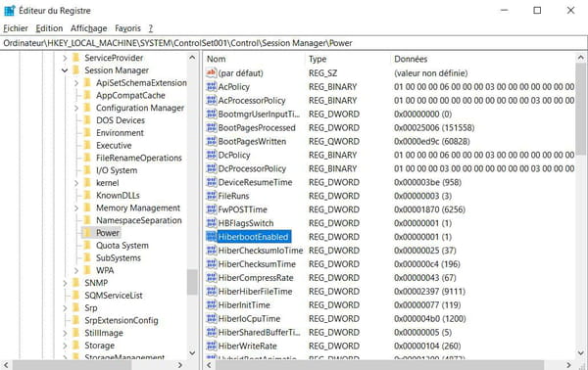Select the AppCompatCache key
This screenshot has height=370, width=588.
[x=130, y=95]
